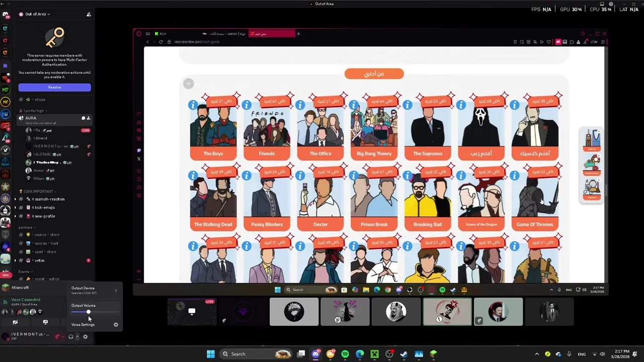Collapse the Events category
Viewport: 644px width, 362px height.
25,271
